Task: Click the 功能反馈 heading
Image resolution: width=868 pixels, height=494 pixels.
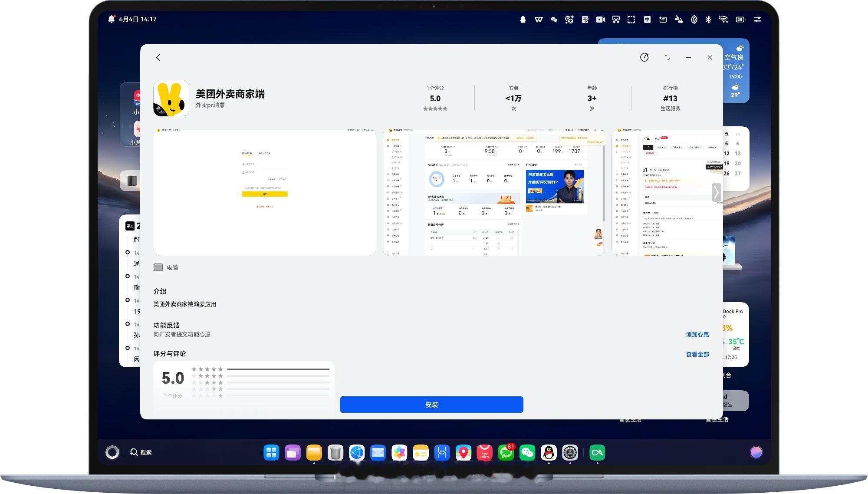Action: pos(166,325)
